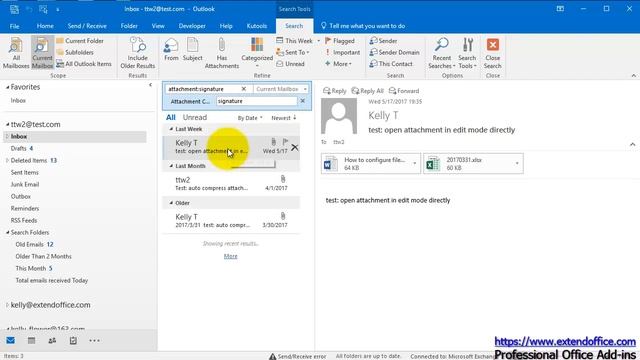Choose All Outlook Items scope
Viewport: 640px width, 360px height.
click(x=84, y=64)
